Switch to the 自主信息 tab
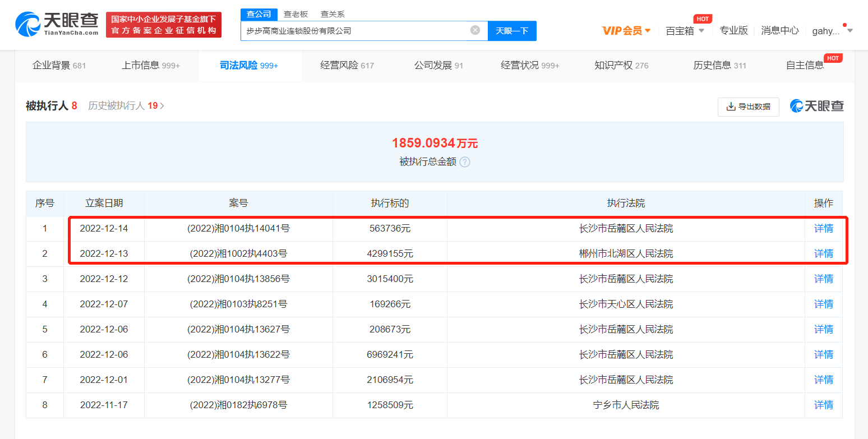 pos(805,66)
